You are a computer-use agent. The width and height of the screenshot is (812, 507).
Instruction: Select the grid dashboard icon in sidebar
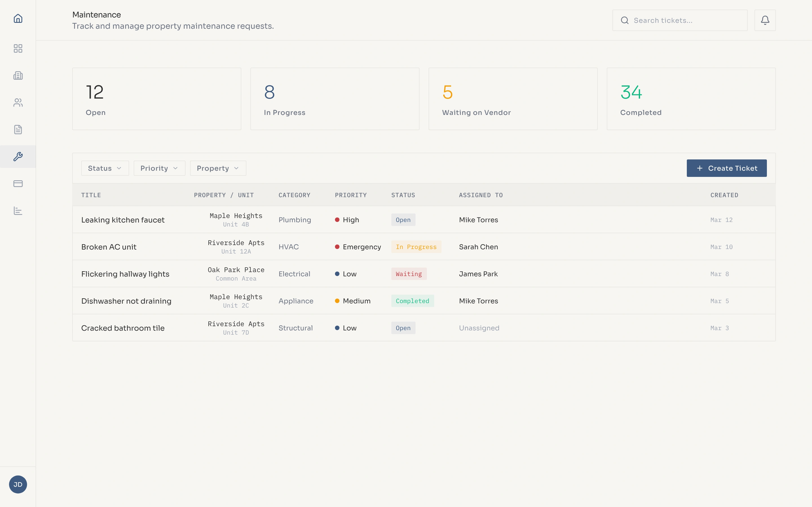point(18,49)
